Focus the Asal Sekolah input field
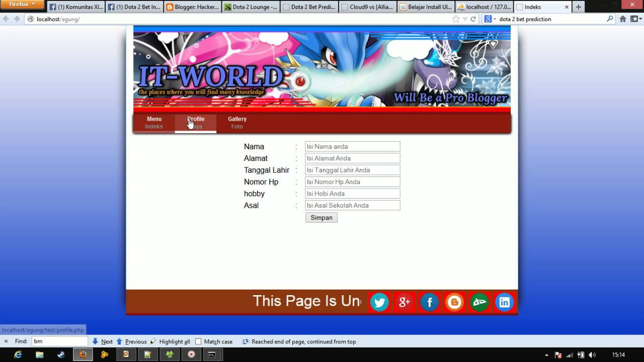 tap(352, 205)
